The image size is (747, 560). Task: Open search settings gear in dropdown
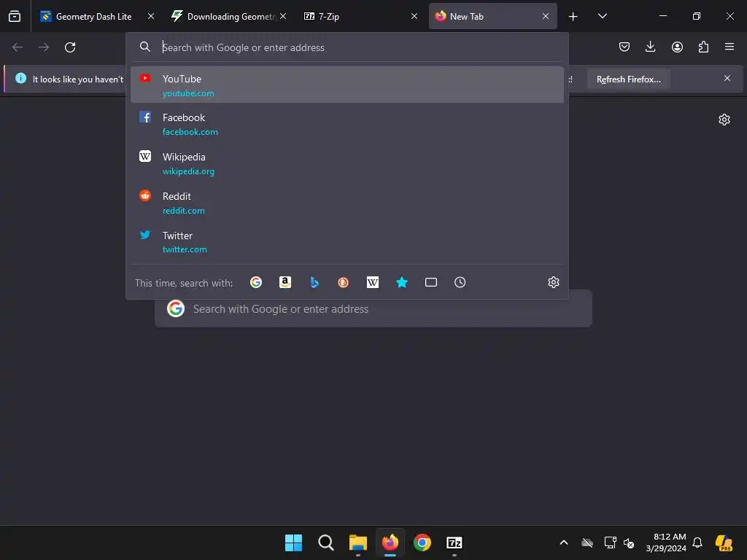pos(553,282)
